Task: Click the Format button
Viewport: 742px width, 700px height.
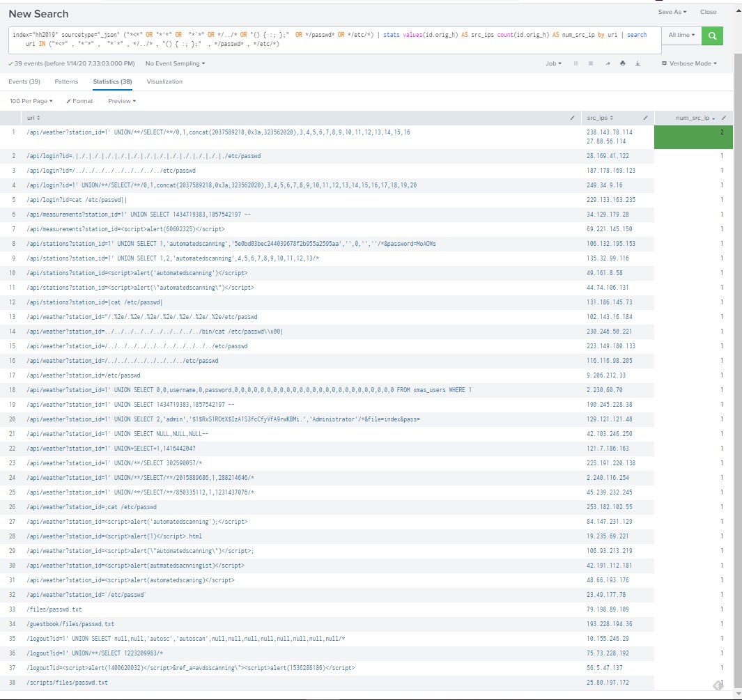Action: 79,101
